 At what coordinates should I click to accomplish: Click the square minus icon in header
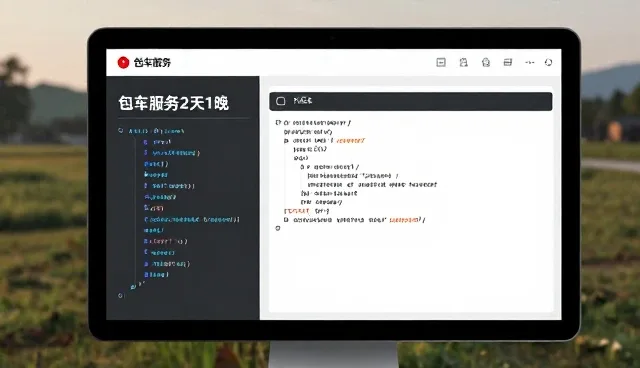click(x=441, y=62)
